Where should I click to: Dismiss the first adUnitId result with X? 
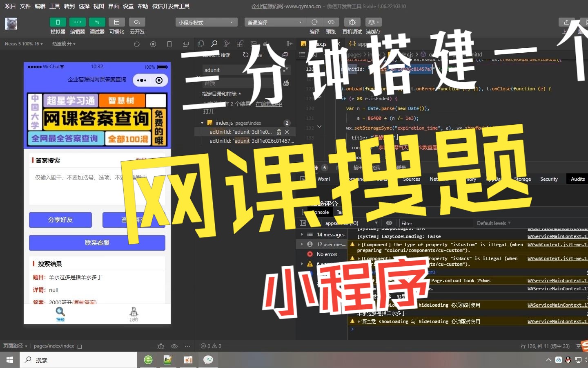pyautogui.click(x=287, y=132)
